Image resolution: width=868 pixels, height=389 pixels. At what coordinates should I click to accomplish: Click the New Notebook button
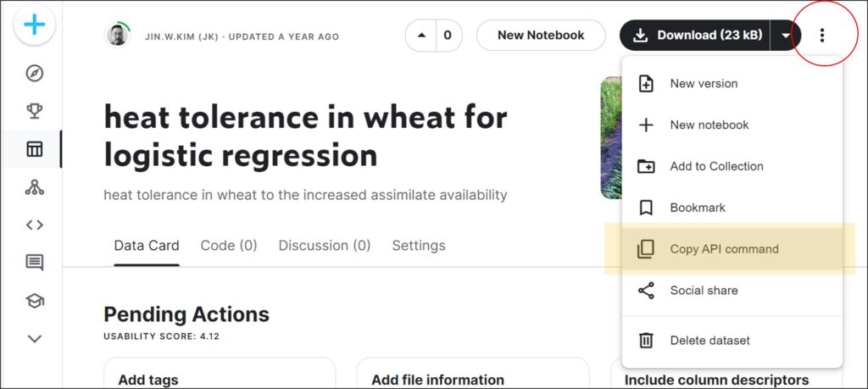(541, 36)
